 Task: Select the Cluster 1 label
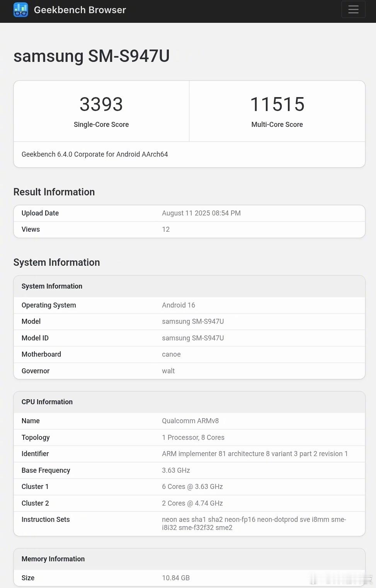point(35,487)
